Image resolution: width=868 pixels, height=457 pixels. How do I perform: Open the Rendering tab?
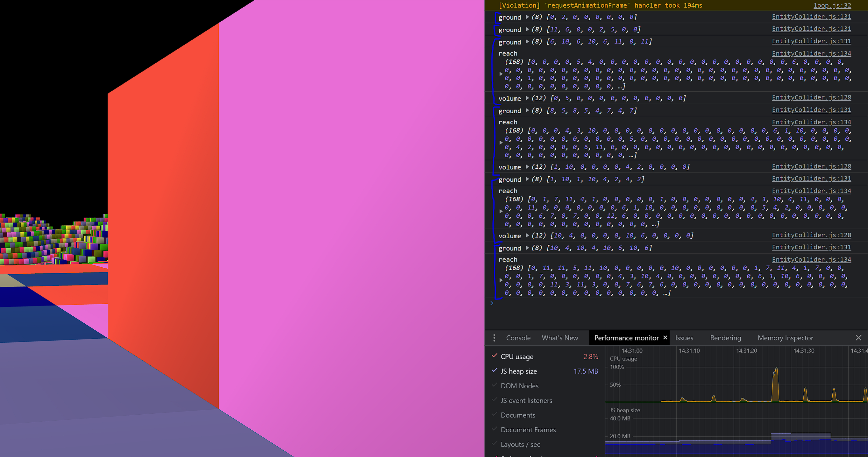coord(725,337)
